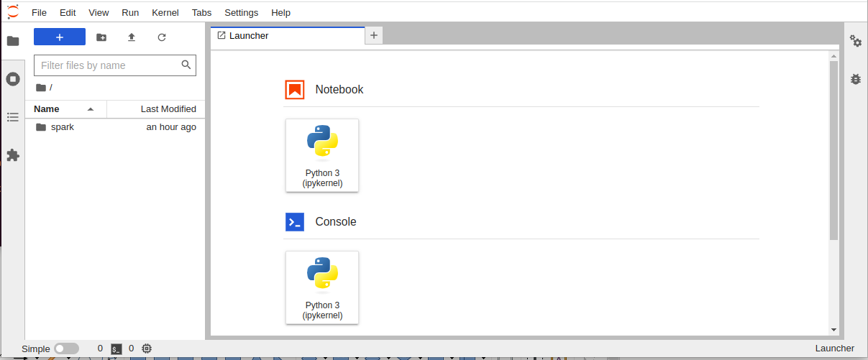Launch a Python 3 Console
The height and width of the screenshot is (360, 868).
tap(322, 287)
